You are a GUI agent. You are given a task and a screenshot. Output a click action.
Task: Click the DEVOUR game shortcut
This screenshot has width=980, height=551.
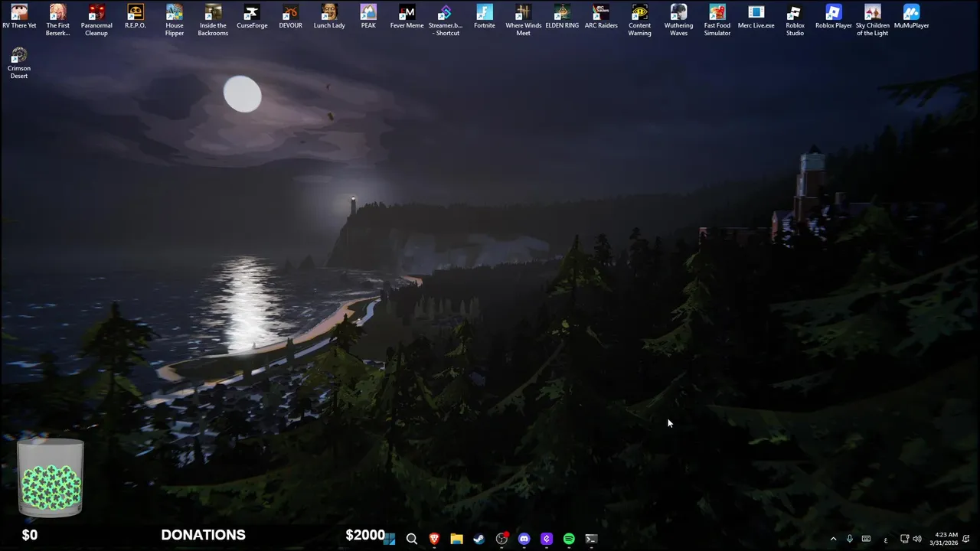point(290,17)
